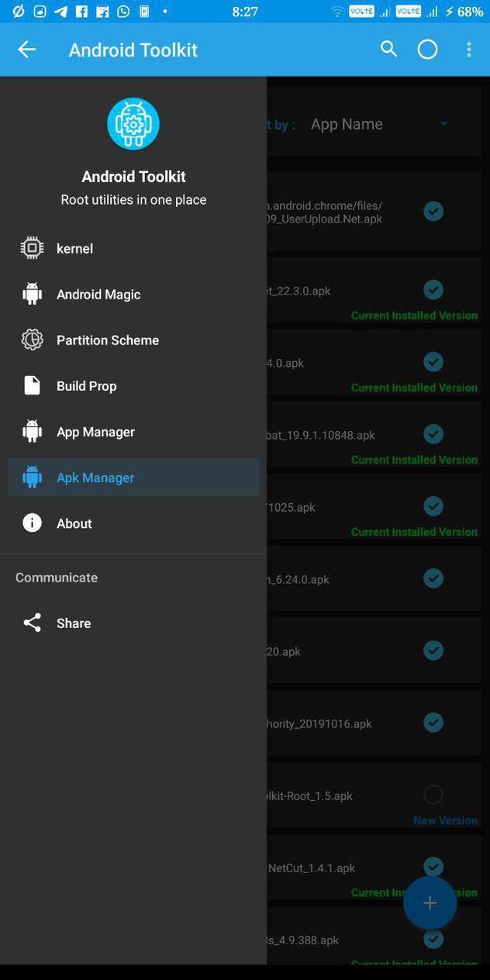Toggle checkbox for the 6.24.0 apk
This screenshot has width=490, height=980.
point(433,578)
